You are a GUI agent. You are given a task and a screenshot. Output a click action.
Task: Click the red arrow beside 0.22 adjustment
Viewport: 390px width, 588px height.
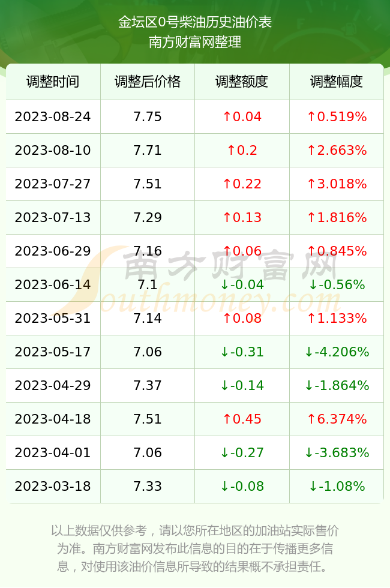pyautogui.click(x=227, y=184)
